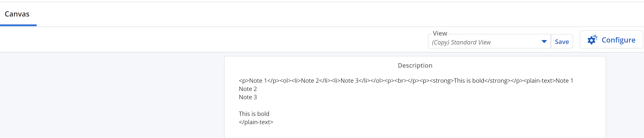This screenshot has width=644, height=138.
Task: Switch to the Canvas tab
Action: coord(17,14)
